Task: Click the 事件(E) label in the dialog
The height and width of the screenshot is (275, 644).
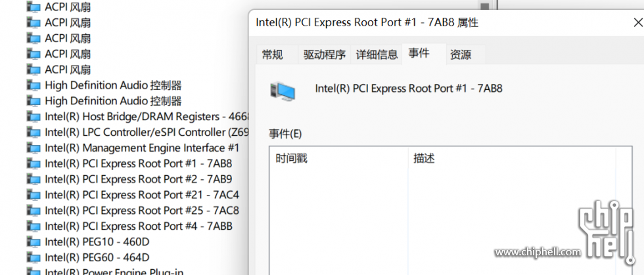Action: pyautogui.click(x=285, y=134)
